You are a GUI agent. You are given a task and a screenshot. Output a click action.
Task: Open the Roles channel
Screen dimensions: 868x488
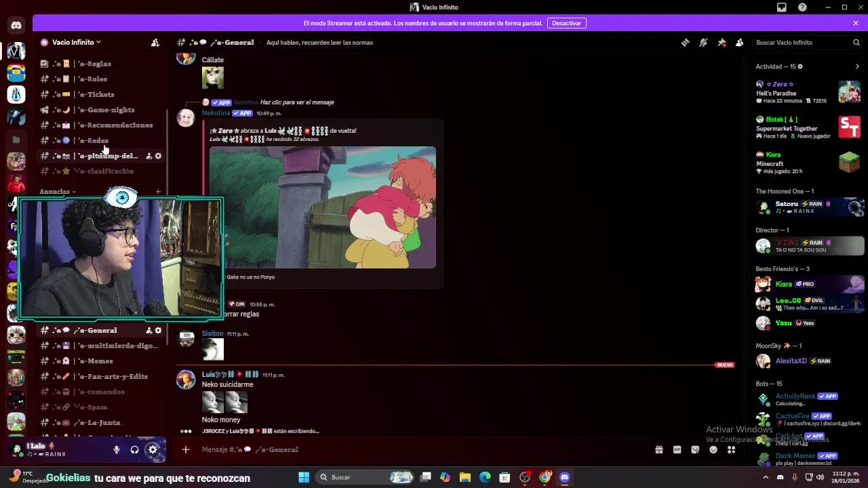pyautogui.click(x=100, y=79)
